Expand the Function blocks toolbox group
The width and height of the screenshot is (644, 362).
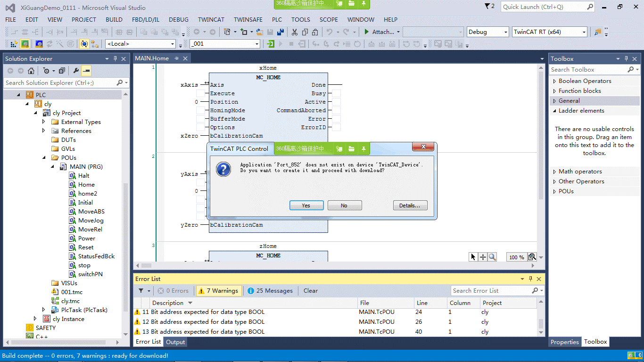554,91
